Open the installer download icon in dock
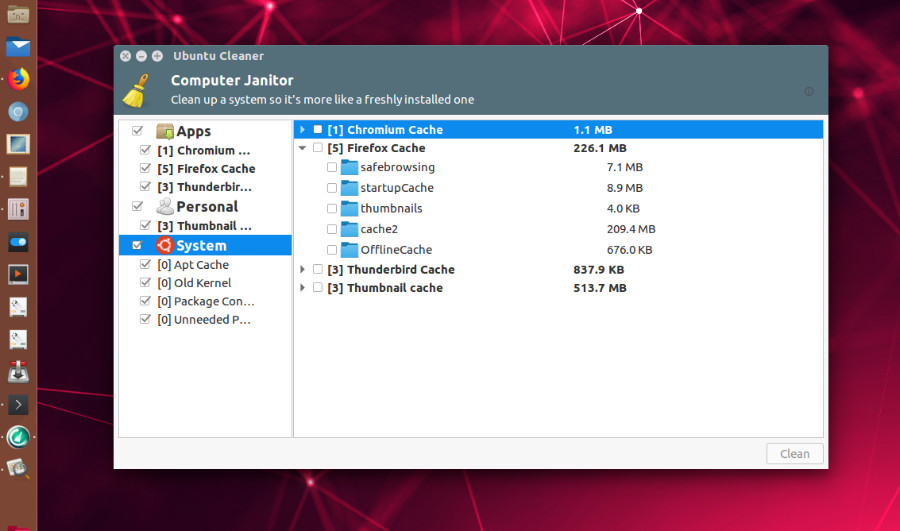900x531 pixels. click(18, 372)
